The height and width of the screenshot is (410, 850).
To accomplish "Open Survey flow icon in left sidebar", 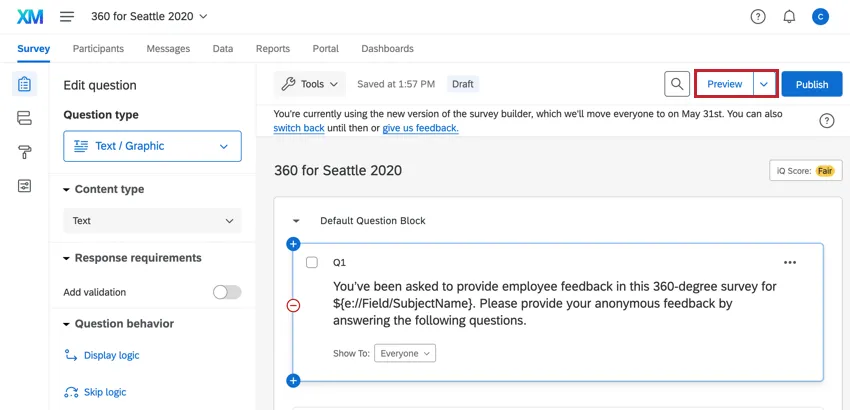I will click(x=24, y=118).
